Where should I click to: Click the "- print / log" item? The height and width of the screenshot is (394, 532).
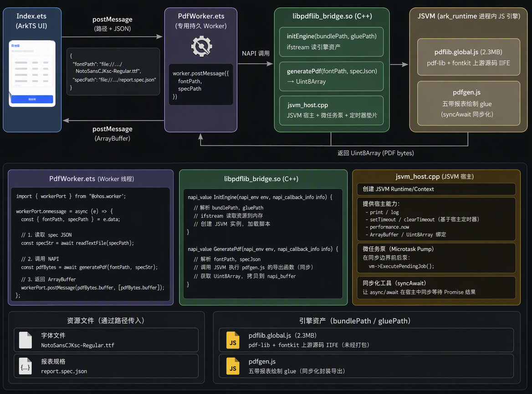(382, 213)
